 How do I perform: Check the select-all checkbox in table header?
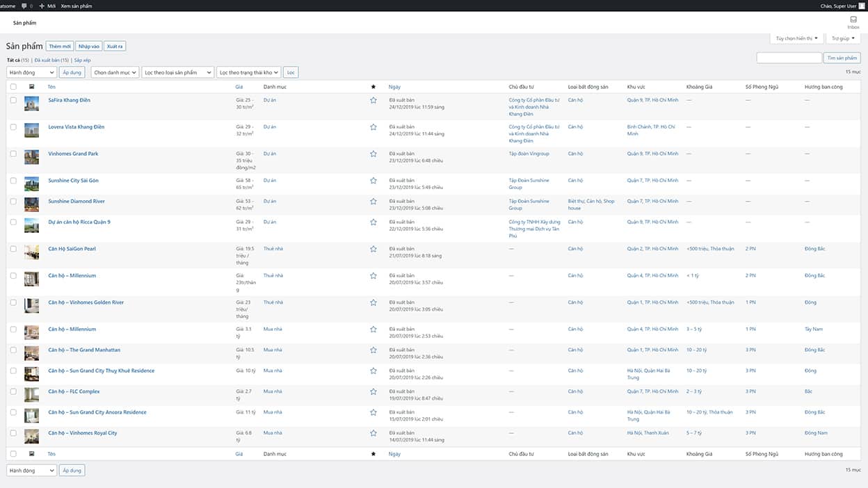pos(13,87)
